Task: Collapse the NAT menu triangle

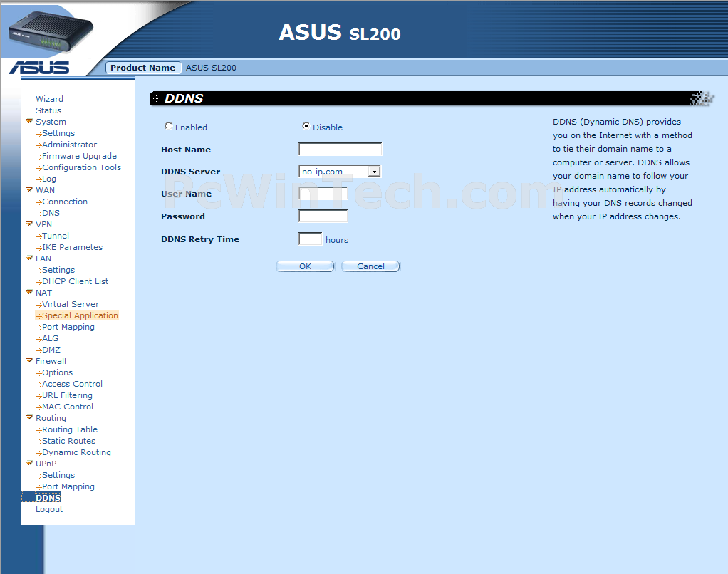Action: pyautogui.click(x=29, y=292)
